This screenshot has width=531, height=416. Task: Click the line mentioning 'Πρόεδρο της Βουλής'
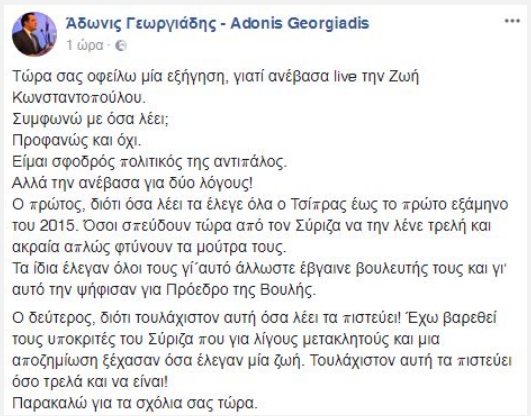[x=164, y=290]
